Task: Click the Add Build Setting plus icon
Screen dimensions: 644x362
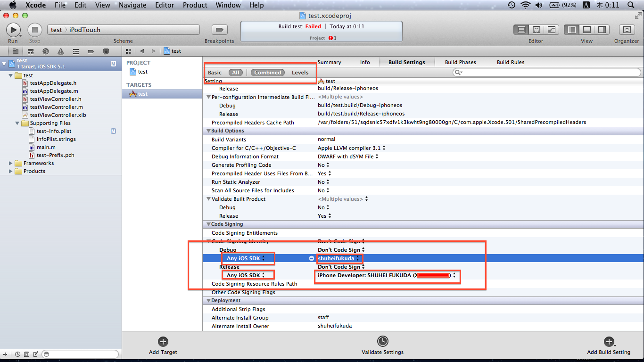Action: tap(609, 342)
